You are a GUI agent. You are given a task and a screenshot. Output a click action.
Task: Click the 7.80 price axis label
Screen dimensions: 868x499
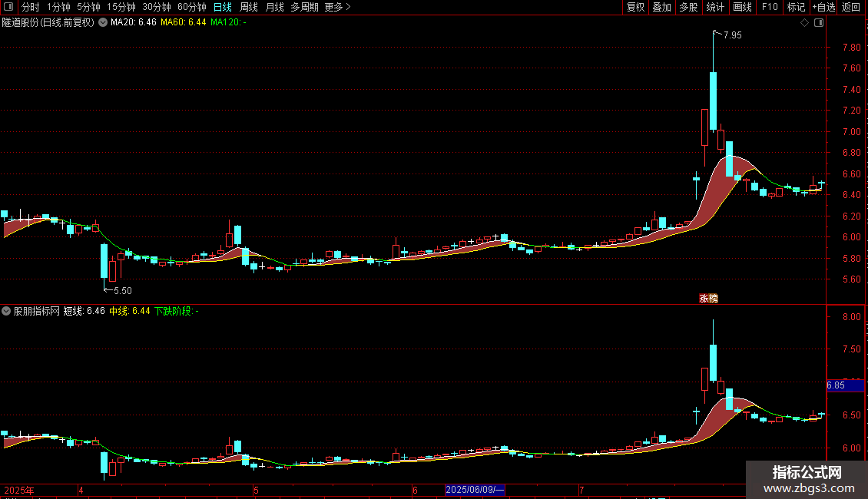(851, 48)
